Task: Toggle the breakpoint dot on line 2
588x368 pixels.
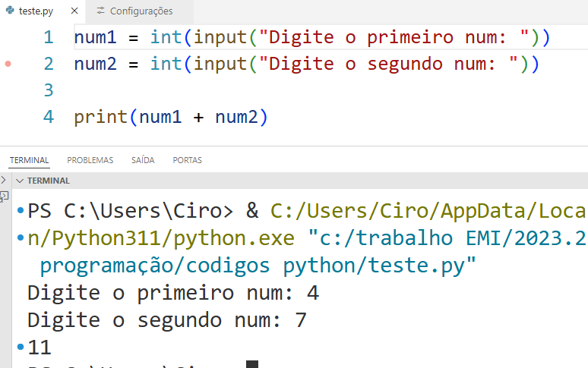Action: click(x=8, y=64)
